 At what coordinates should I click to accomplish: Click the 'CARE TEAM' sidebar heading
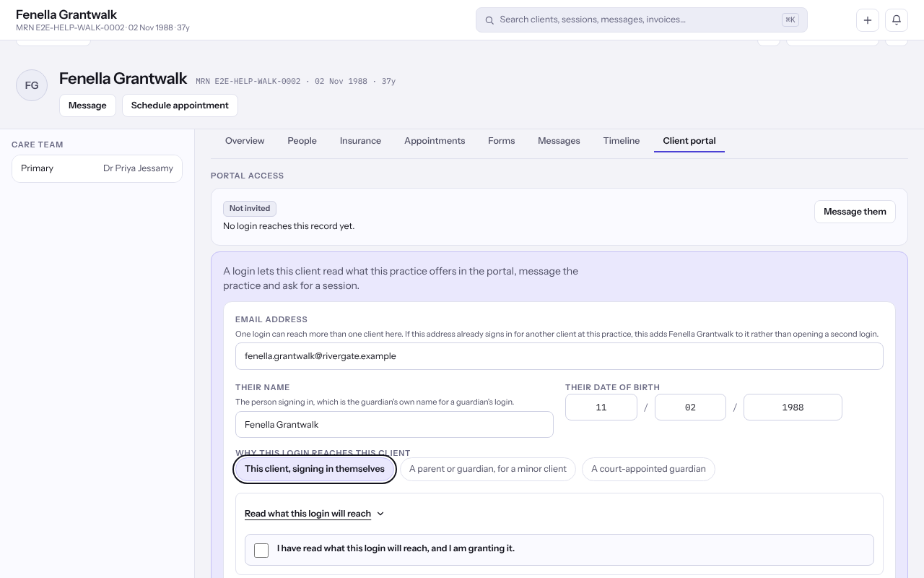click(x=38, y=144)
